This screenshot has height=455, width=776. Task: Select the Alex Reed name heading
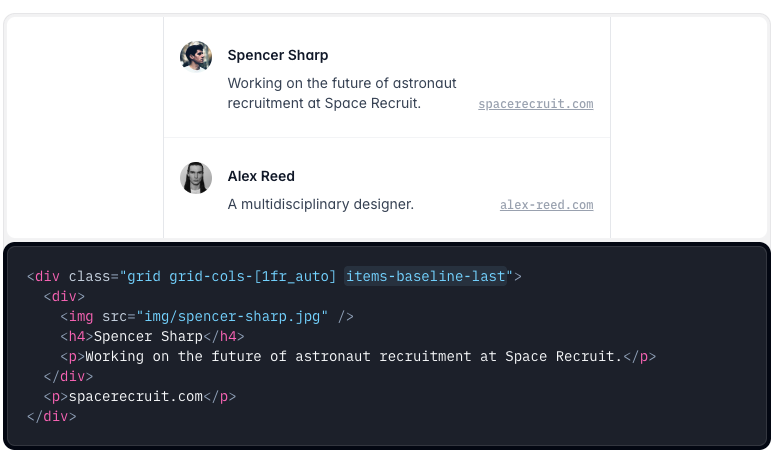tap(261, 176)
